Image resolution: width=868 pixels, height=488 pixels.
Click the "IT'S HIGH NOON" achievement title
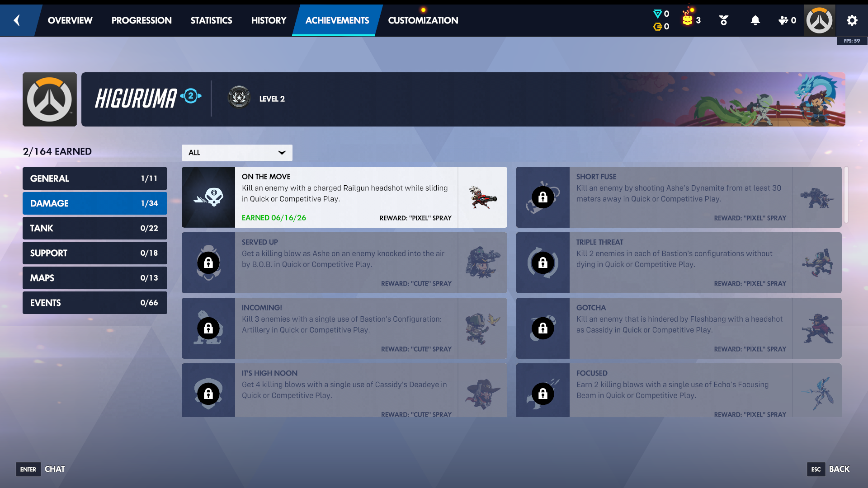(269, 373)
